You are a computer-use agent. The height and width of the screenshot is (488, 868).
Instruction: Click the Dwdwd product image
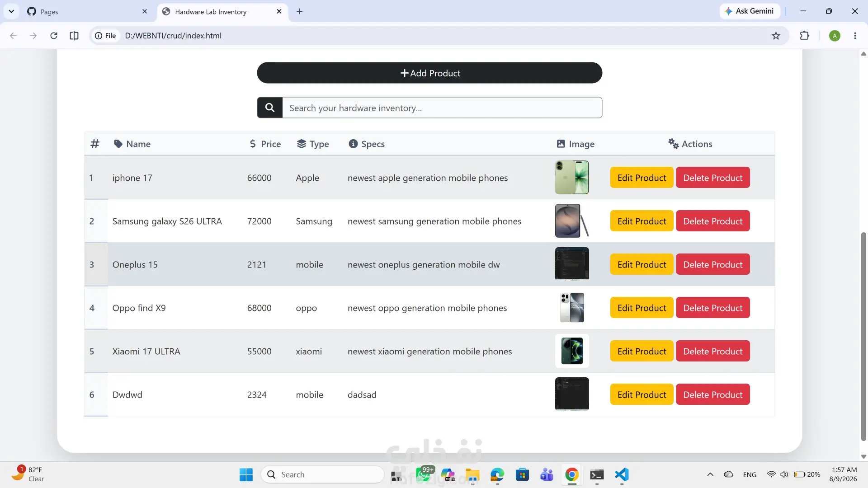click(x=572, y=394)
